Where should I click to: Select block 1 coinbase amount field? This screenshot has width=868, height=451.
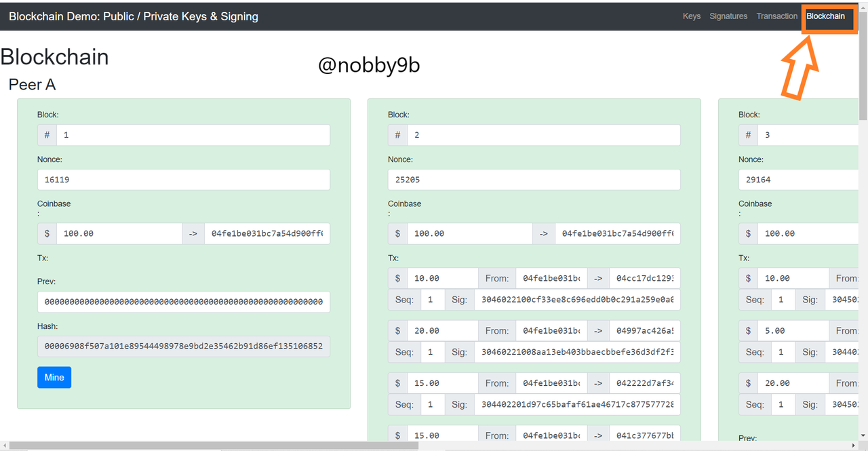119,233
